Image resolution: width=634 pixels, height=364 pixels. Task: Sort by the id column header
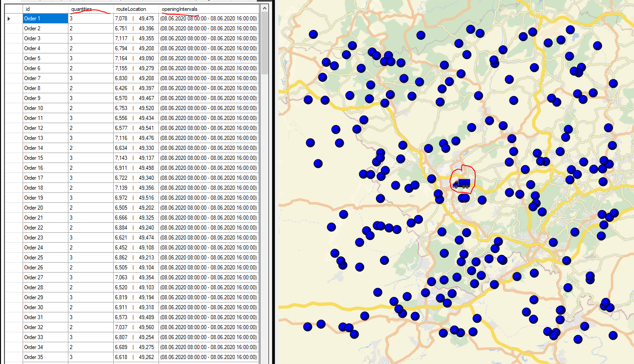[45, 9]
